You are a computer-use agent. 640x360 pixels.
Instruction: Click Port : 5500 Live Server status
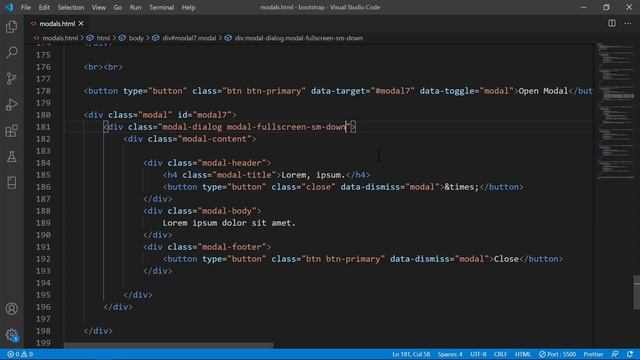pyautogui.click(x=558, y=354)
